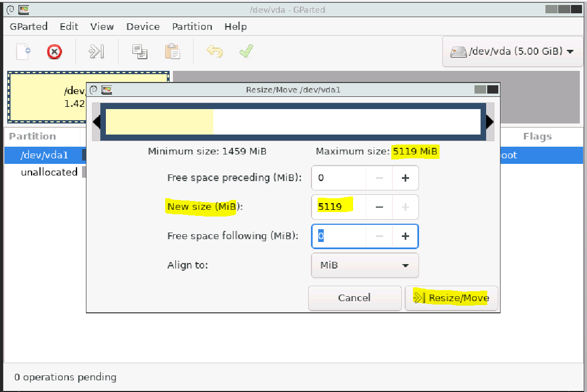
Task: Click the Maximum size: 5119 MiB text
Action: (376, 151)
